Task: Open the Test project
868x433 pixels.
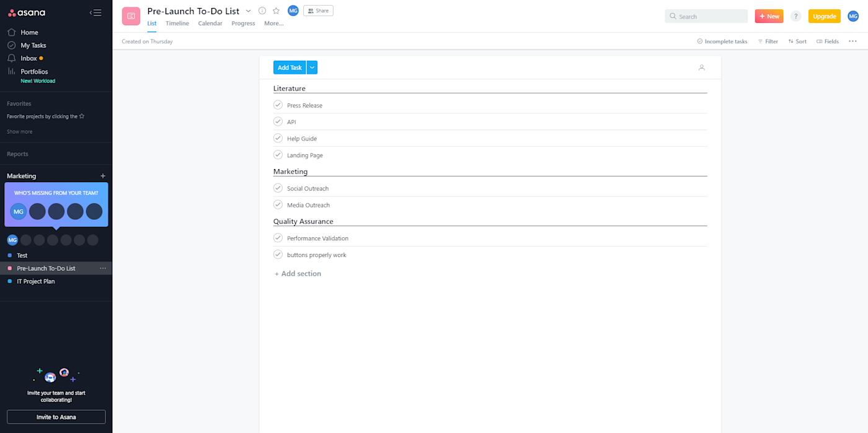Action: pyautogui.click(x=22, y=255)
